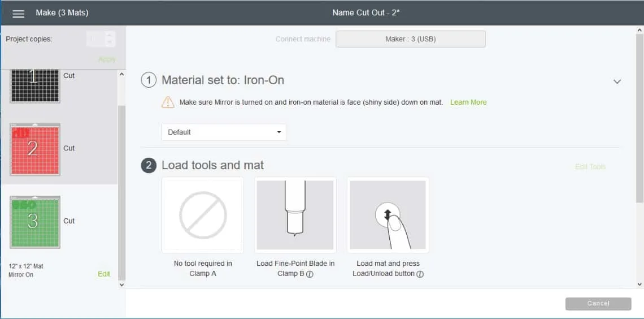Click the step 1 circle number

pos(149,80)
